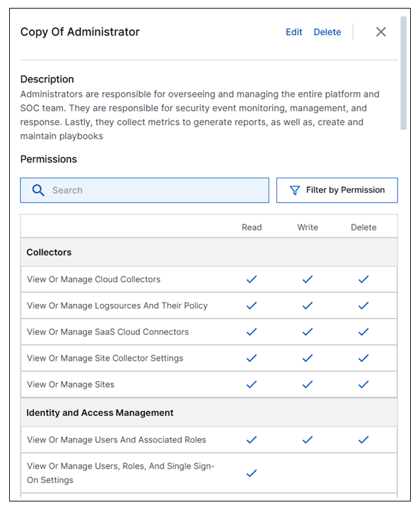Click the permissions Search input field
The width and height of the screenshot is (420, 510).
click(x=151, y=190)
